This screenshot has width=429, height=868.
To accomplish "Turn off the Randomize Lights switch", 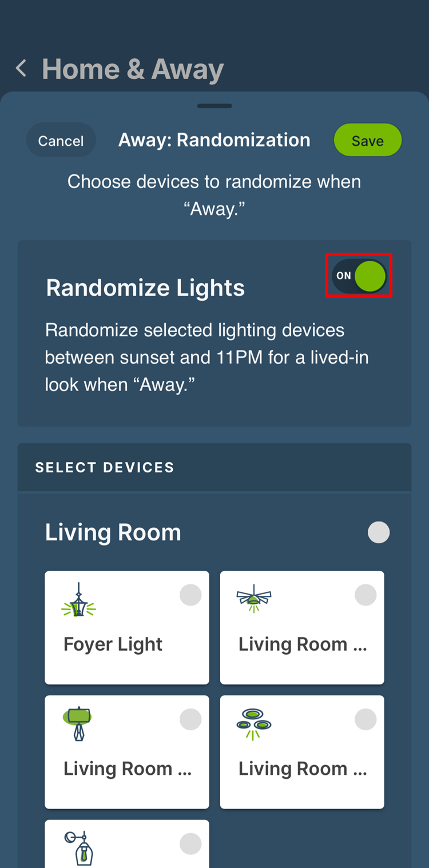I will 359,276.
